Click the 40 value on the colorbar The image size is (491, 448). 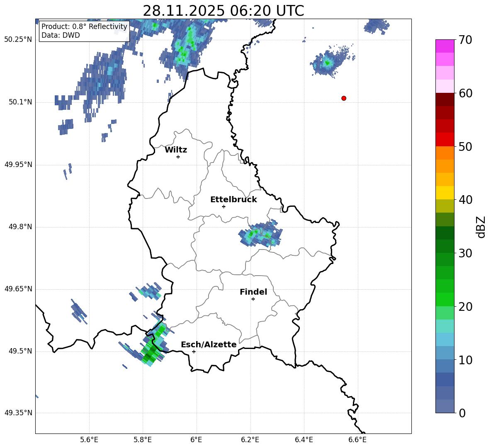tap(465, 200)
